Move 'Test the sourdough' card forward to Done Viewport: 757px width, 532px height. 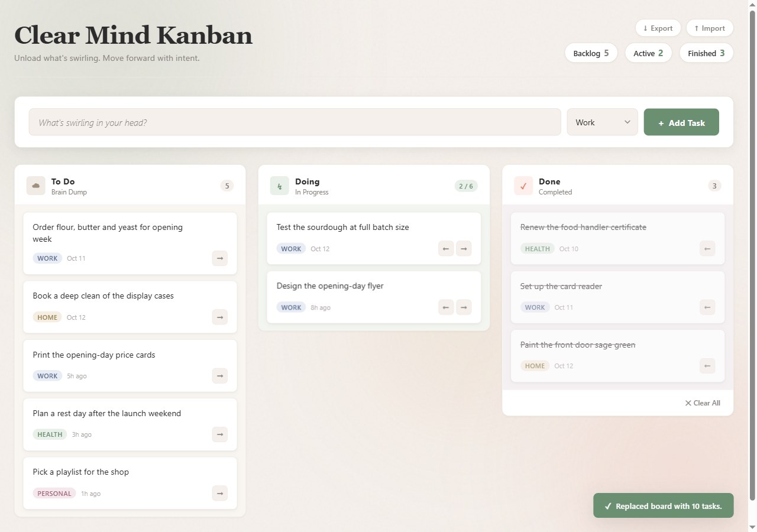click(464, 249)
